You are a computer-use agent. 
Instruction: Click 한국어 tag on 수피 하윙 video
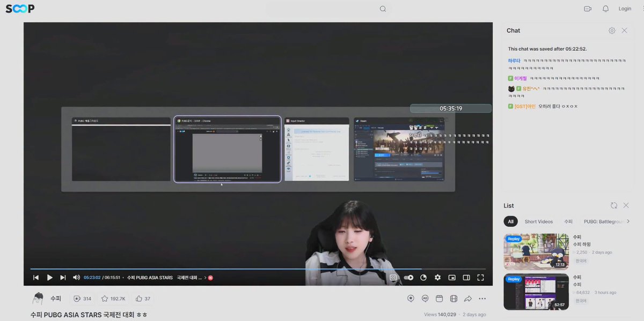581,261
